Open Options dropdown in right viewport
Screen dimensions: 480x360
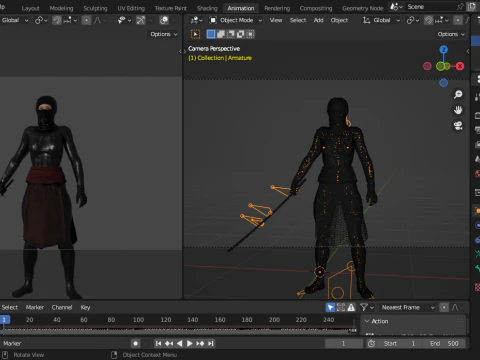[x=451, y=34]
